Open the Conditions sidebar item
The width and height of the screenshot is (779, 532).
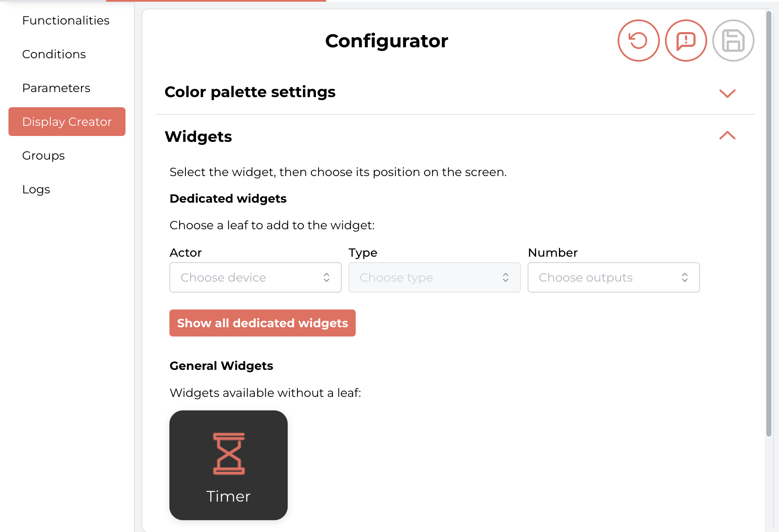(54, 54)
